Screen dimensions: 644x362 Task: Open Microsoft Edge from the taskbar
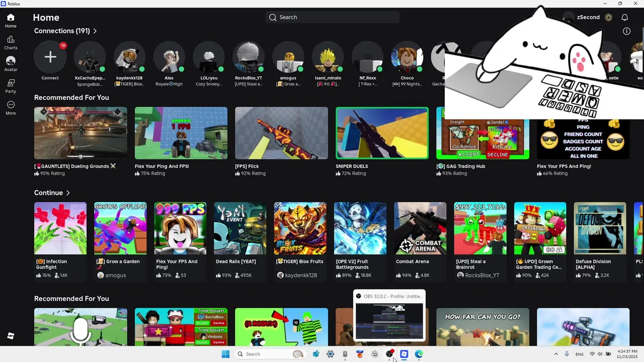tap(419, 354)
